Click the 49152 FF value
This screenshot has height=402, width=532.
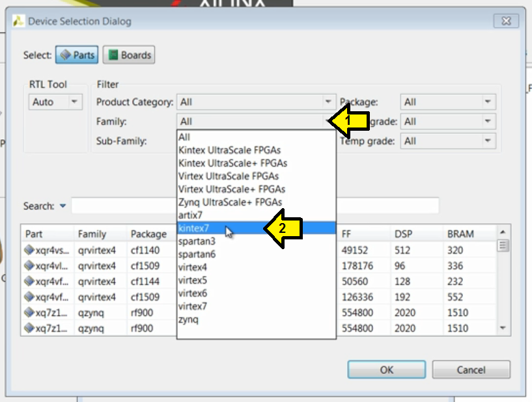tap(354, 250)
